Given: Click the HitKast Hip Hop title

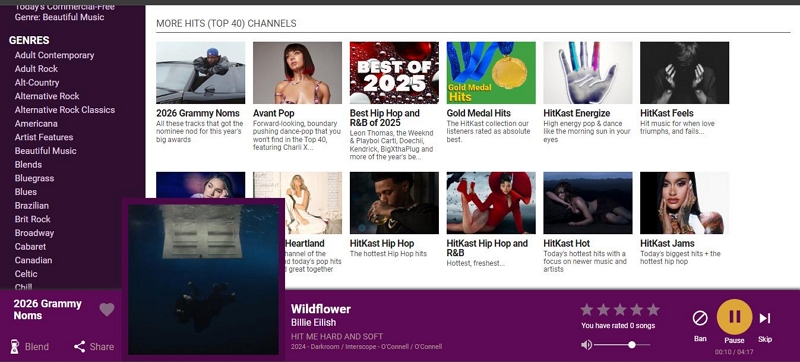Looking at the screenshot, I should (x=382, y=244).
